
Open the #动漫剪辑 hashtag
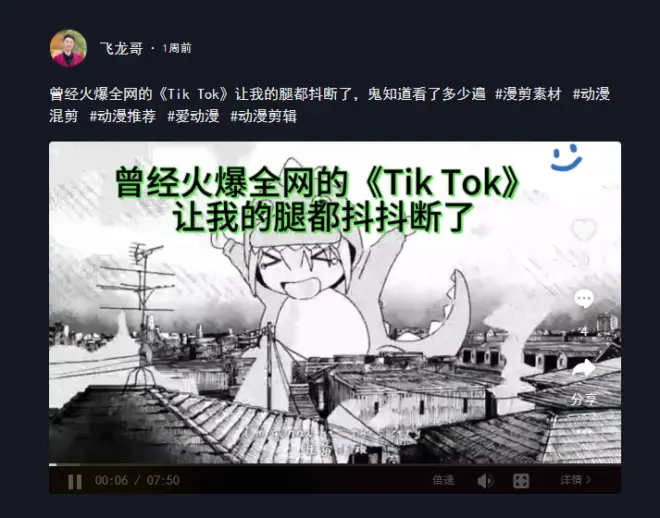coord(263,116)
